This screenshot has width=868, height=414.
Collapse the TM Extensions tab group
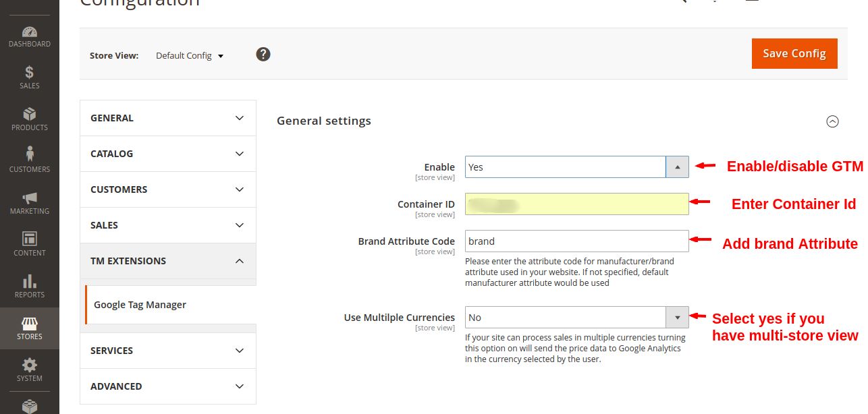[168, 261]
